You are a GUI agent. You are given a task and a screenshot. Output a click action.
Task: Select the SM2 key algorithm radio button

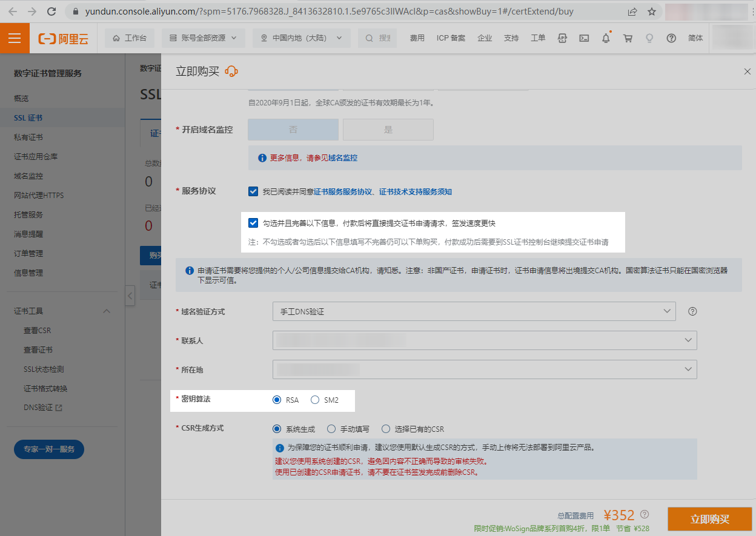point(314,400)
